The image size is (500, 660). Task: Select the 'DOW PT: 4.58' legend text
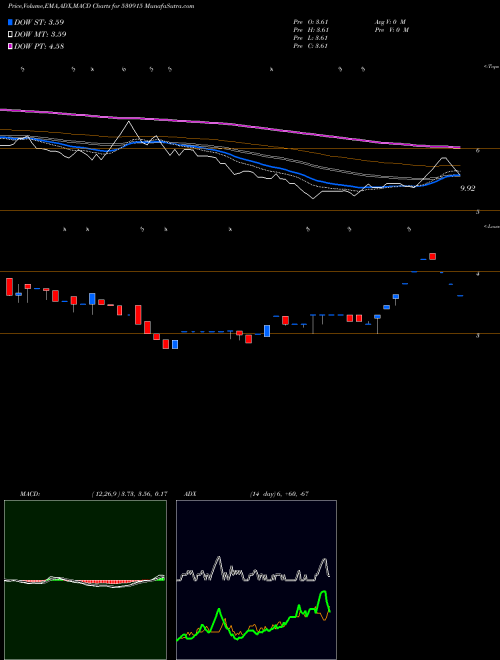click(39, 47)
